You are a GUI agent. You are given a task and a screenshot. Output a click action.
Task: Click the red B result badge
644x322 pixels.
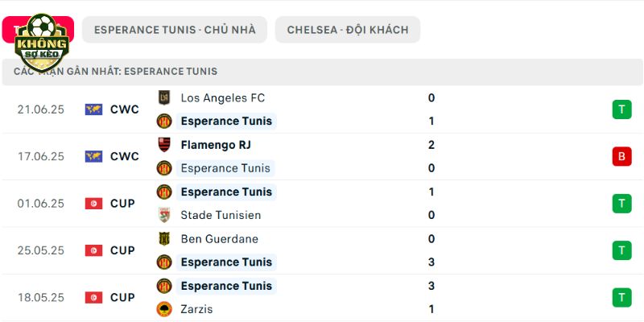(621, 156)
